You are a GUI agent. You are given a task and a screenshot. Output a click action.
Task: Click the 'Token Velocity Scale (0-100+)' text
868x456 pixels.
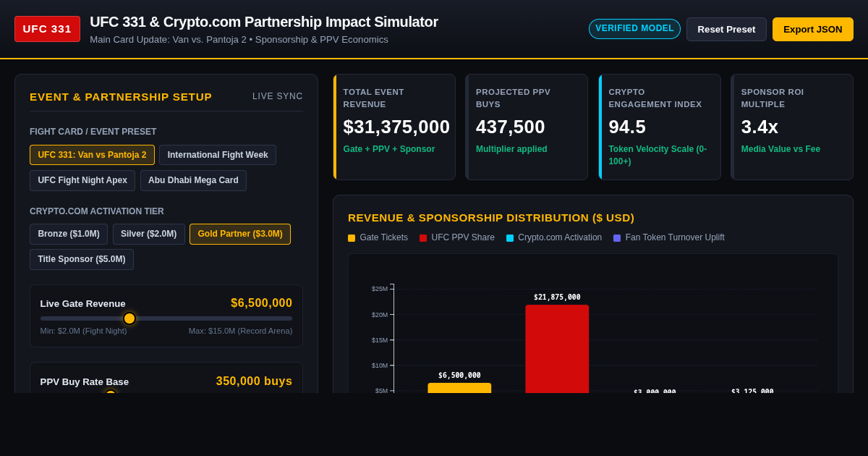[658, 155]
